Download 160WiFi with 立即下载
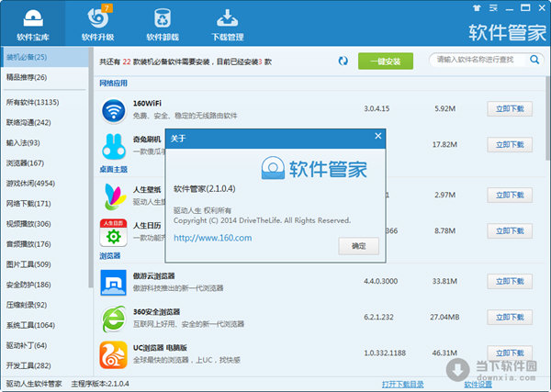The image size is (551, 392). (510, 109)
